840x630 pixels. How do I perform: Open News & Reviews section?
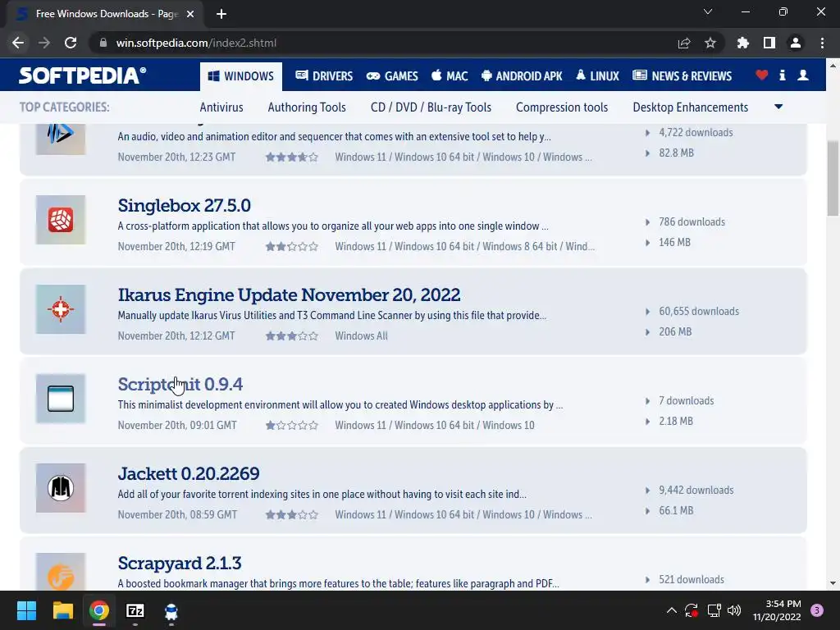pos(682,76)
